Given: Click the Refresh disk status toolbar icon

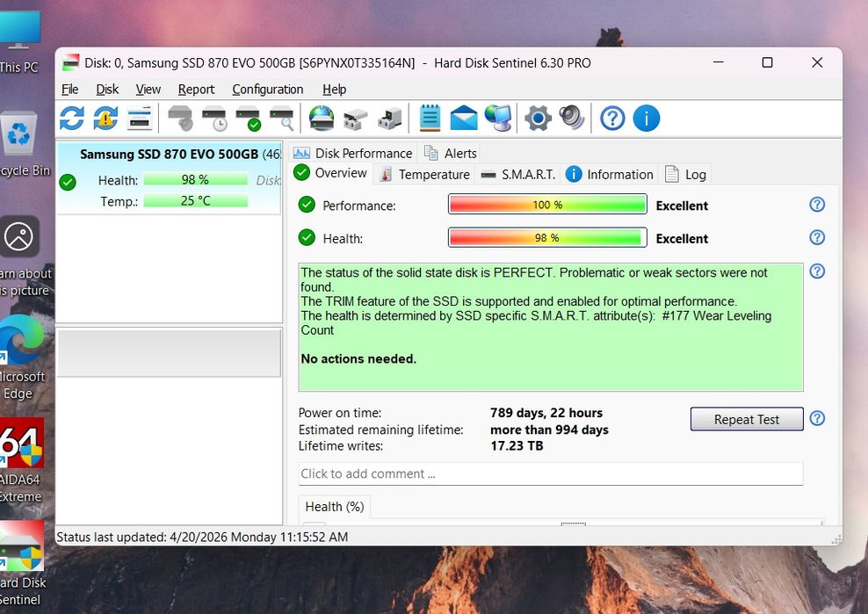Looking at the screenshot, I should [x=72, y=118].
